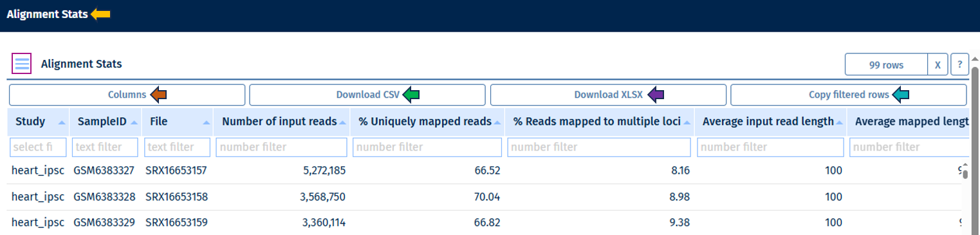Click the page scrollbar up arrow
980x235 pixels.
click(975, 60)
